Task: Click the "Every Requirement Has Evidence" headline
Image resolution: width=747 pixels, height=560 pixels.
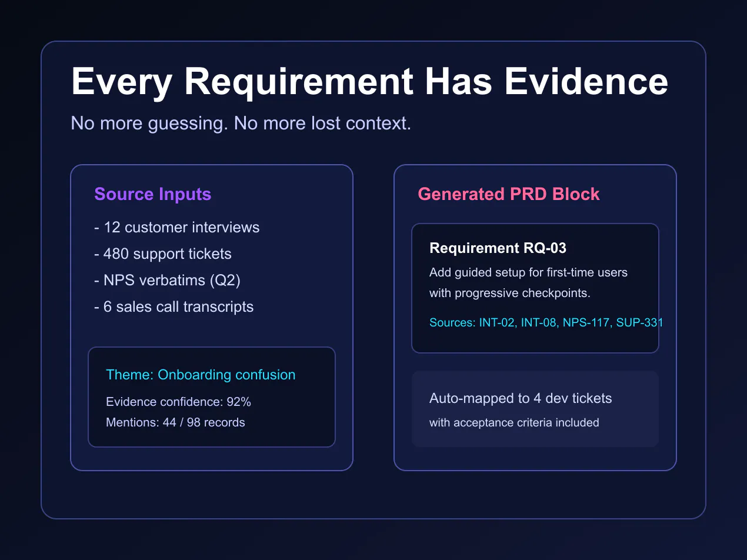Action: point(369,81)
